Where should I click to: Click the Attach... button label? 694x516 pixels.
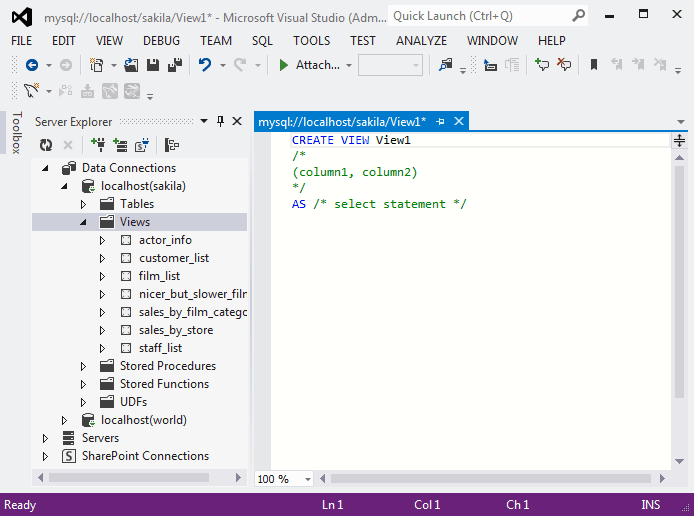[317, 65]
